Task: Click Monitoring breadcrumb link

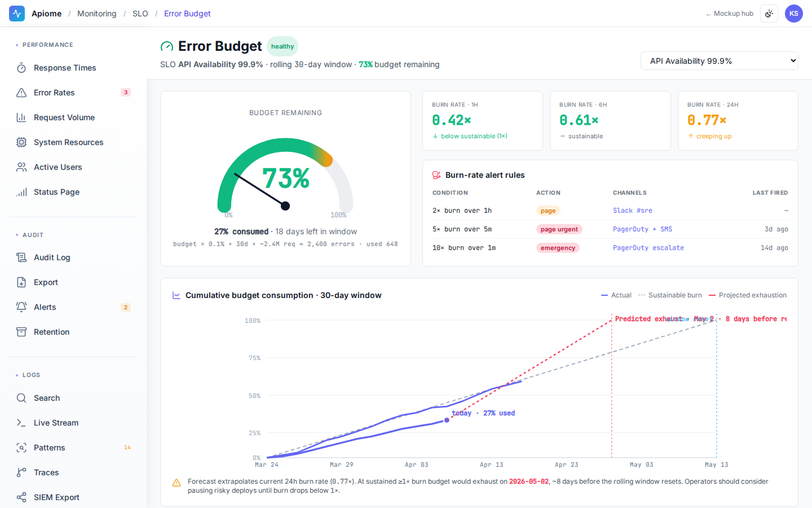Action: [97, 14]
